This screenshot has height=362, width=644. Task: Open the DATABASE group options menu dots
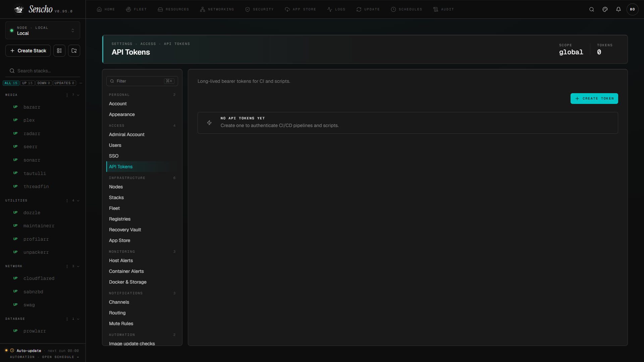(x=67, y=319)
